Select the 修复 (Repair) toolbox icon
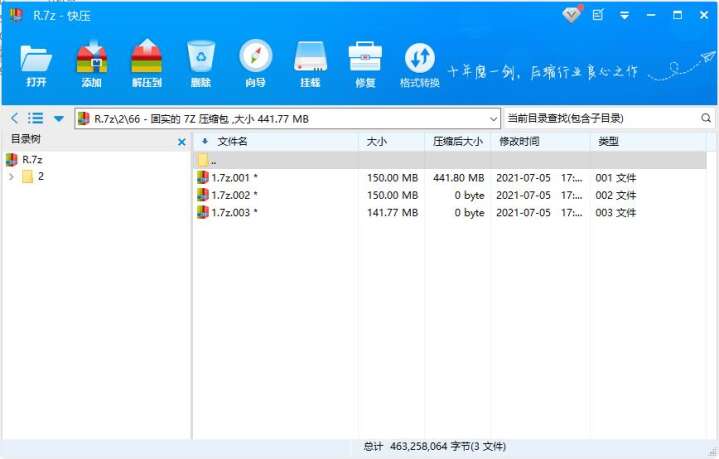This screenshot has height=459, width=719. (365, 62)
